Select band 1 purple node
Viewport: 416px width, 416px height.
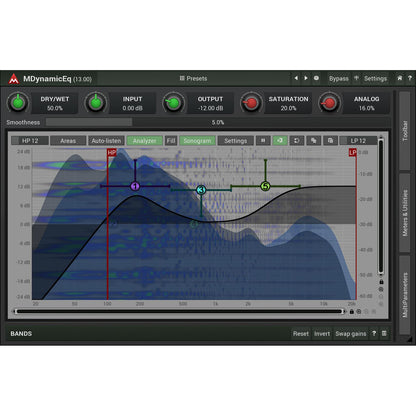point(135,186)
